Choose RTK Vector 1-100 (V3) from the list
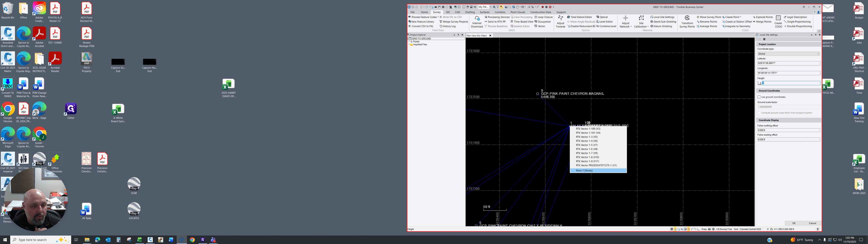Image resolution: width=868 pixels, height=244 pixels. pos(598,129)
